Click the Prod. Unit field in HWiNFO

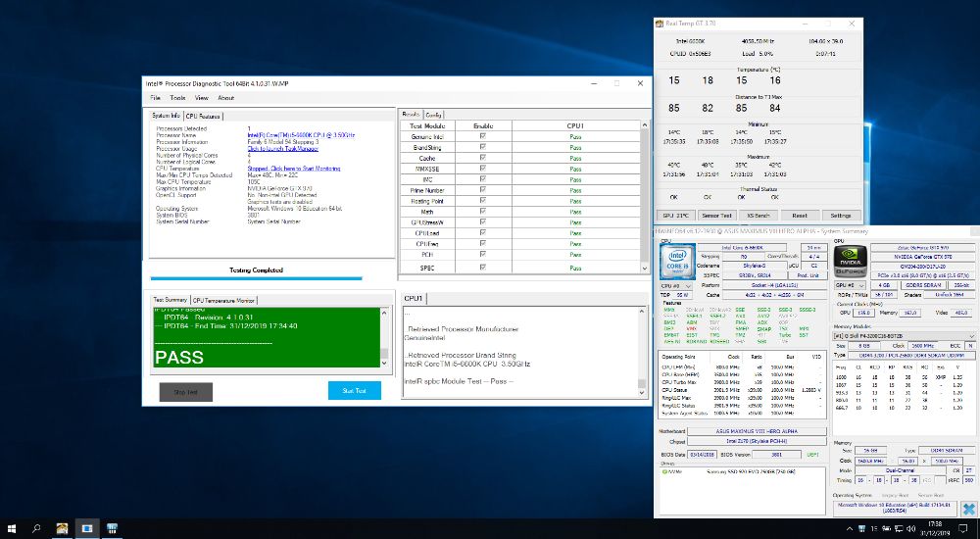click(x=808, y=275)
